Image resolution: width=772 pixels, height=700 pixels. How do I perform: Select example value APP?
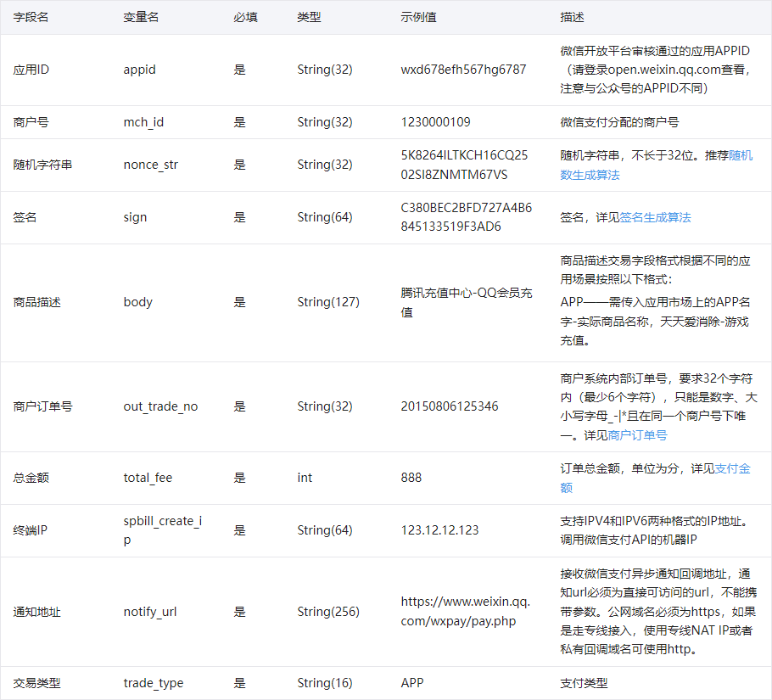[412, 683]
